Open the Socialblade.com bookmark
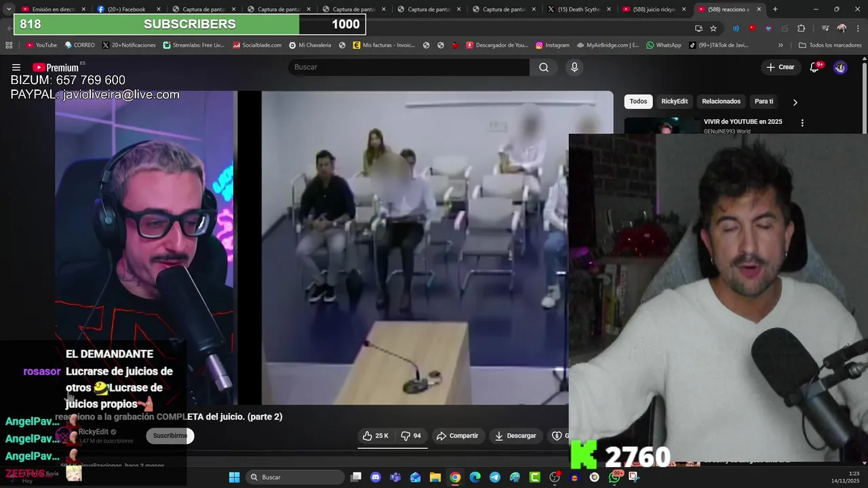 [256, 45]
